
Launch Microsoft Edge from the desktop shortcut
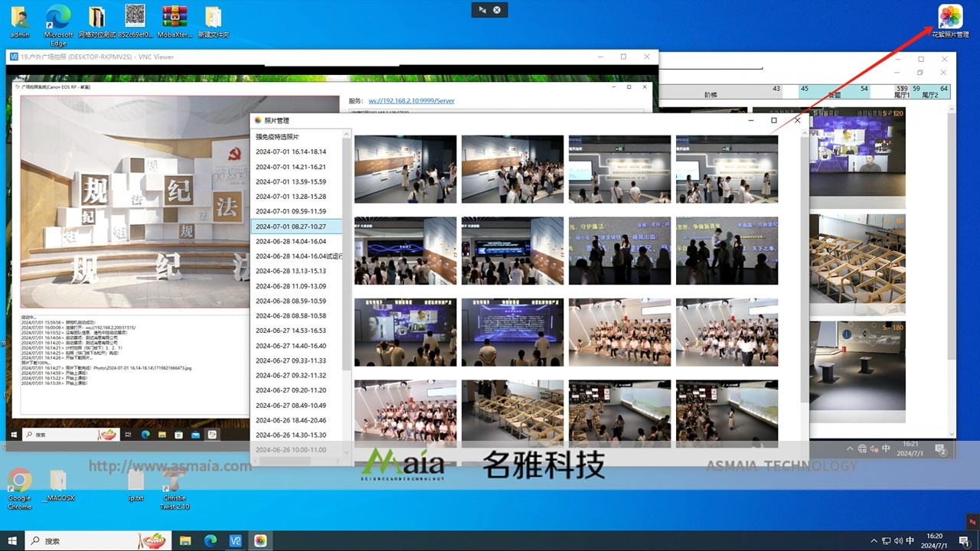[58, 25]
